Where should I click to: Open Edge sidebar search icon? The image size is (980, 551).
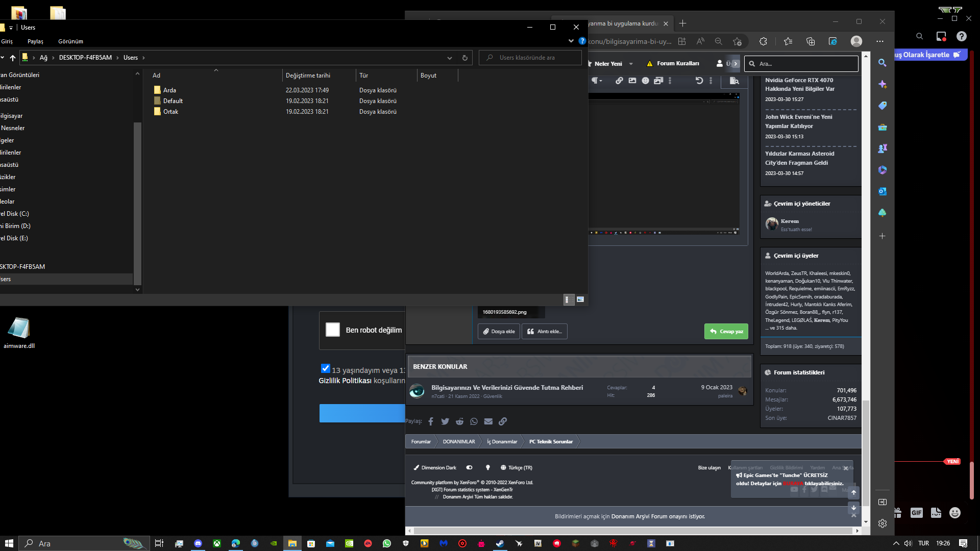pyautogui.click(x=883, y=63)
